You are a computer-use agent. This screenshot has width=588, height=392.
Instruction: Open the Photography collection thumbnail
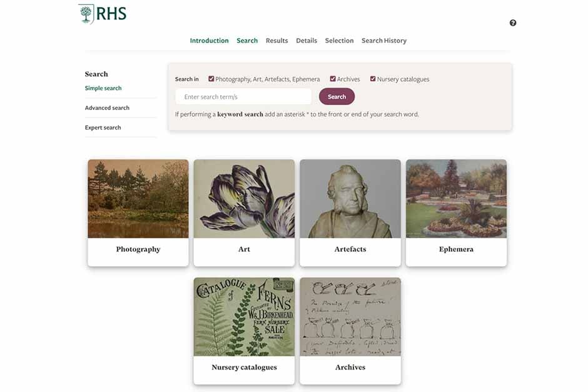[x=138, y=199]
